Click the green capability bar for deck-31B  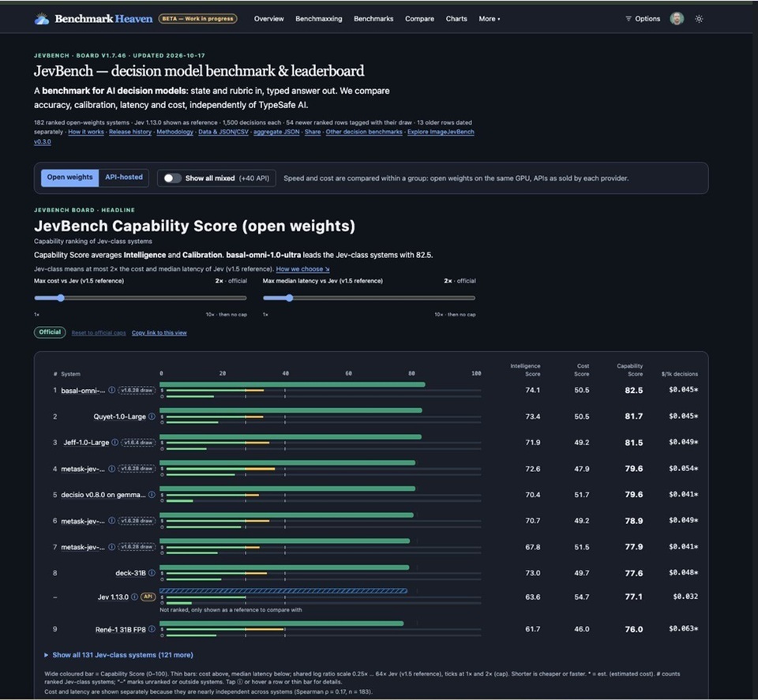click(x=284, y=567)
